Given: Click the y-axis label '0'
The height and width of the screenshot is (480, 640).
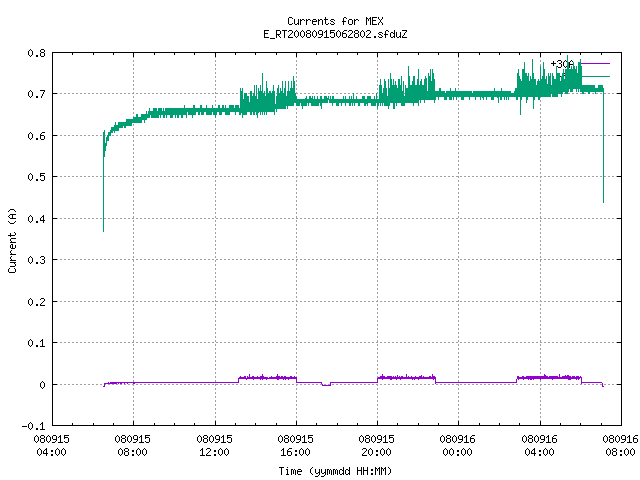Looking at the screenshot, I should pos(42,385).
